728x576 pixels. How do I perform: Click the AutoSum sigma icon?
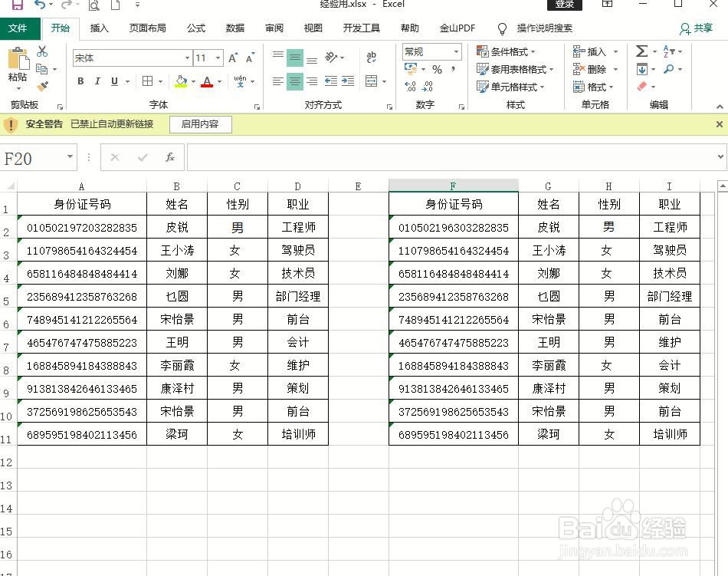point(641,51)
